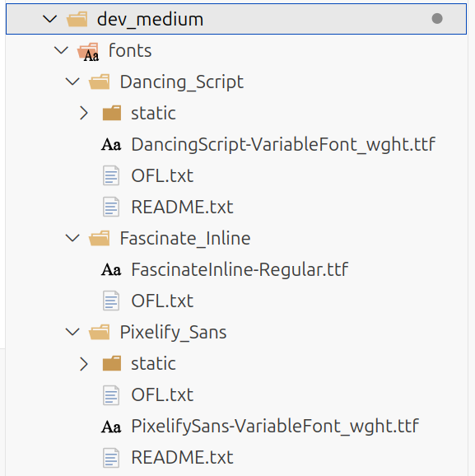475x476 pixels.
Task: Open README.txt in Dancing_Script folder
Action: tap(182, 207)
